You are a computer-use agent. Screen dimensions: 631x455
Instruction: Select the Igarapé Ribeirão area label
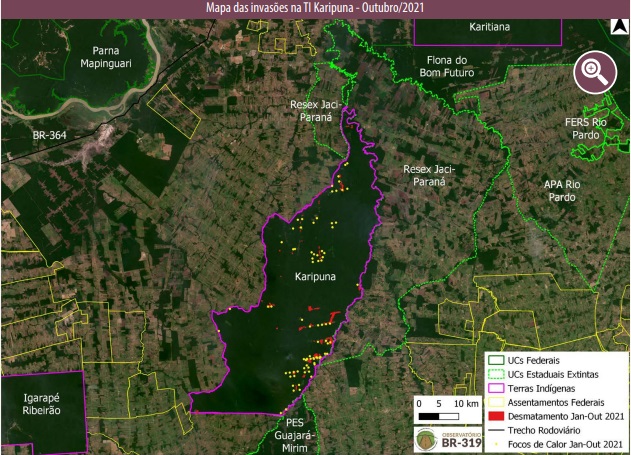click(x=42, y=404)
